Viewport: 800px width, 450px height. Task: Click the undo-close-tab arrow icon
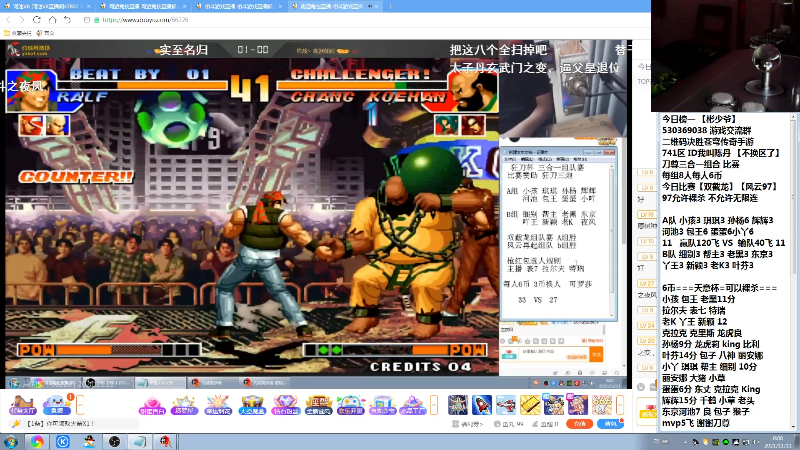[x=67, y=19]
